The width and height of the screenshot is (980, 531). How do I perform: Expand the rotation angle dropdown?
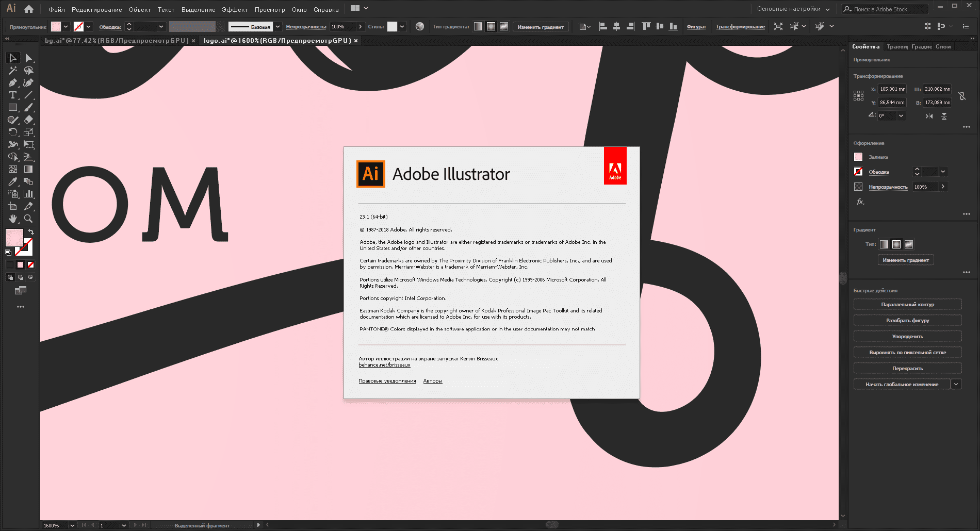[x=901, y=116]
